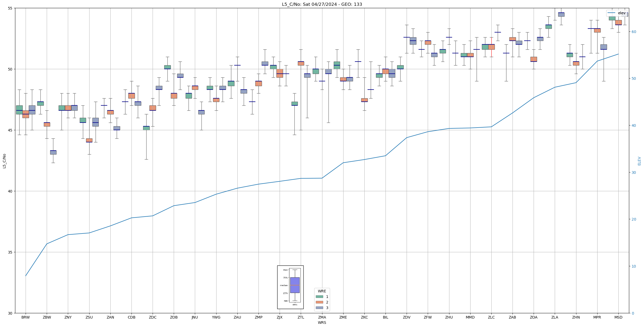Click the ZHU x-axis label
The width and height of the screenshot is (644, 327).
(x=449, y=317)
